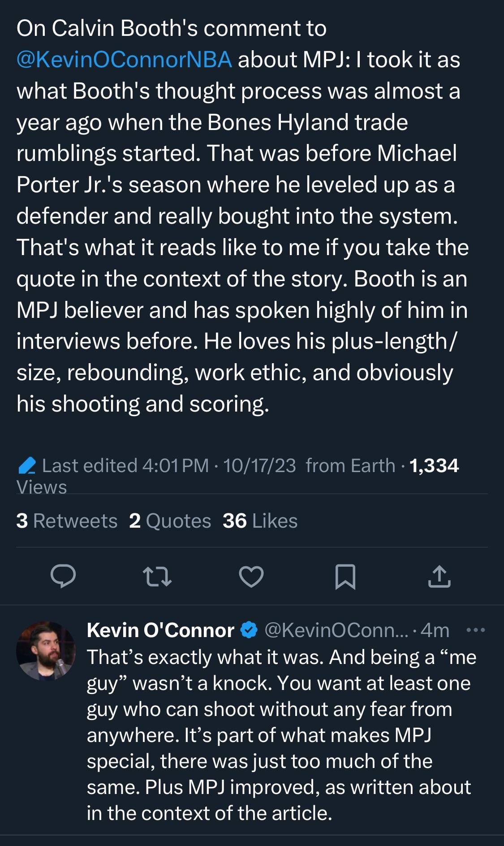
Task: Click the edit history pencil icon
Action: [27, 466]
